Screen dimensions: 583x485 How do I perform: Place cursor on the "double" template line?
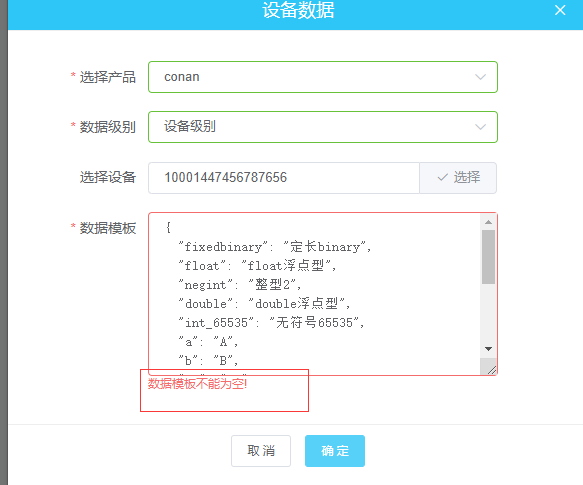(264, 303)
